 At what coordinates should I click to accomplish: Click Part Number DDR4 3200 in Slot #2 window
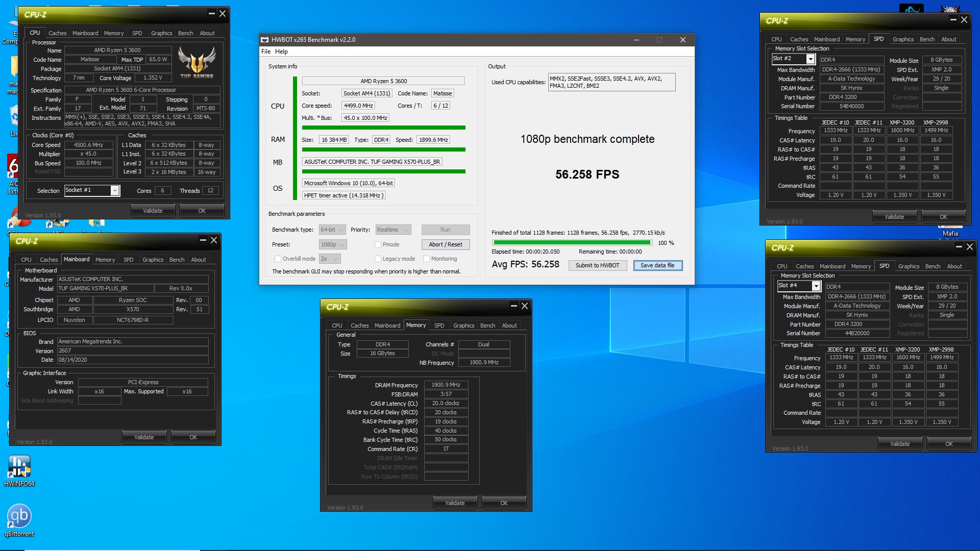tap(851, 97)
